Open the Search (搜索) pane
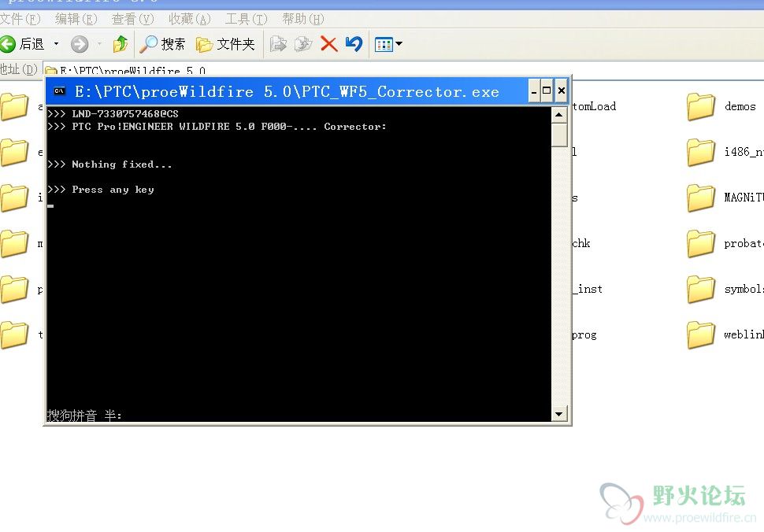 [x=162, y=44]
